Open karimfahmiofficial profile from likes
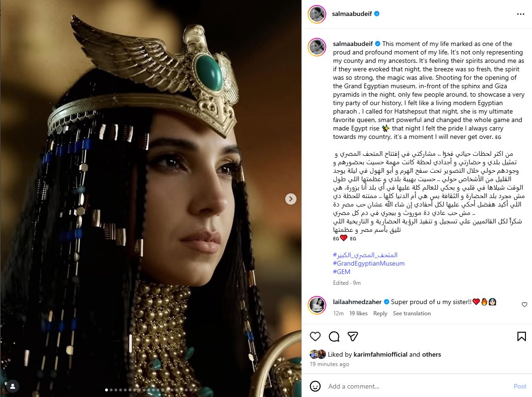Viewport: 532px width, 397px height. pyautogui.click(x=380, y=354)
